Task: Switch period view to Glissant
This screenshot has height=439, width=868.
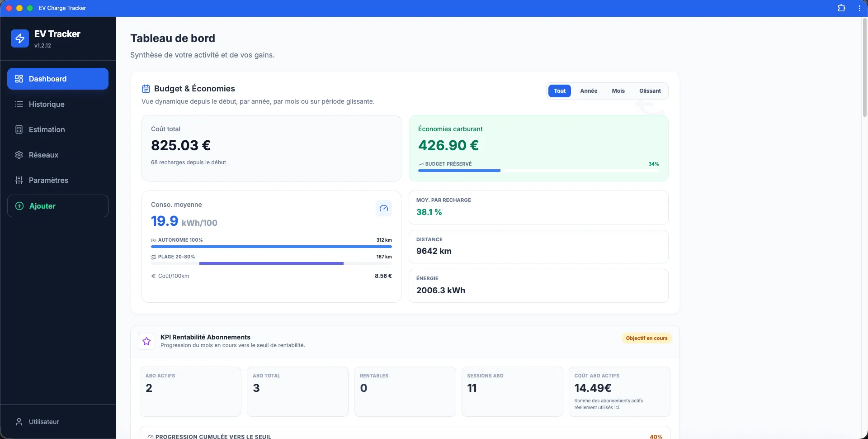Action: point(650,91)
